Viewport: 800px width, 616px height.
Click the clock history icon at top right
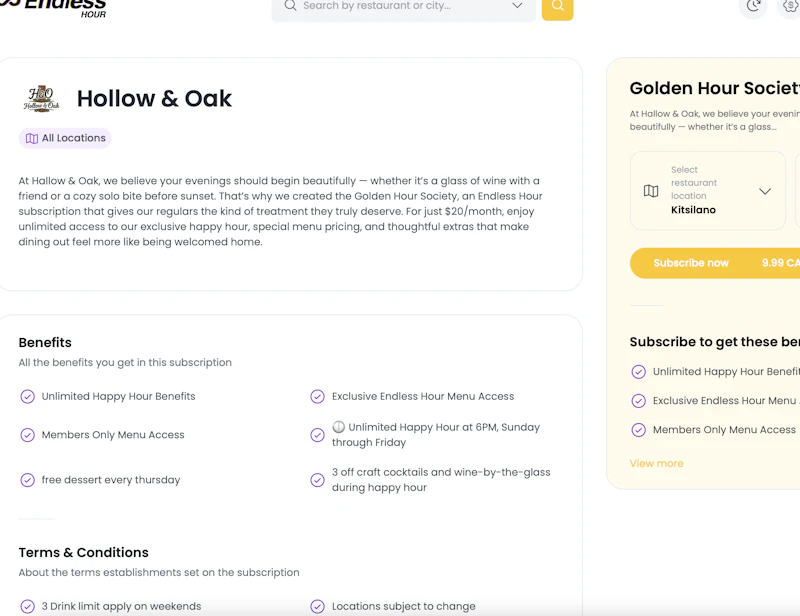(753, 6)
